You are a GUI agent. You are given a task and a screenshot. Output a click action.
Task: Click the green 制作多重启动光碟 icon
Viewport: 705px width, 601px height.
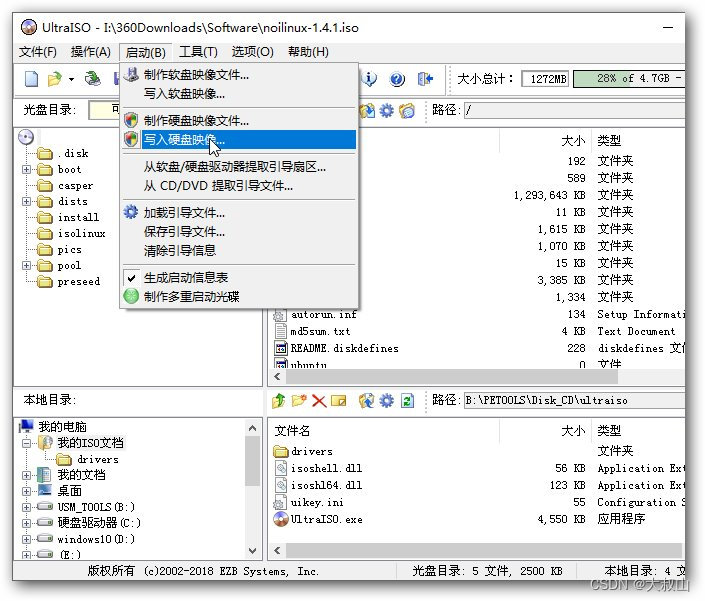[x=131, y=296]
